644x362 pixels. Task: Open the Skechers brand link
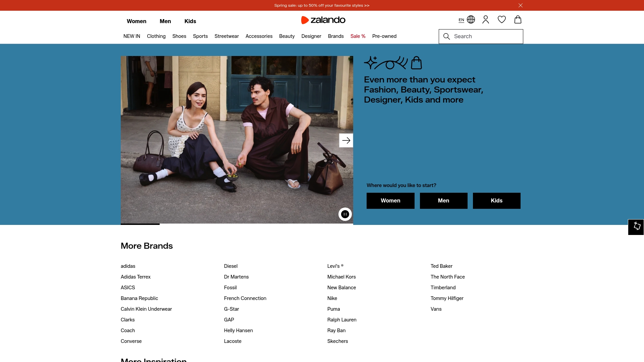click(338, 341)
